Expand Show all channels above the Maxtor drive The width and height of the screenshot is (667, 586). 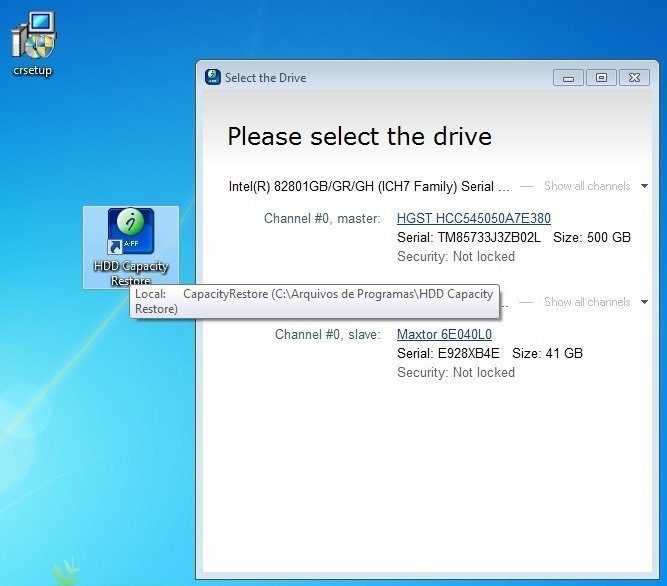point(587,302)
